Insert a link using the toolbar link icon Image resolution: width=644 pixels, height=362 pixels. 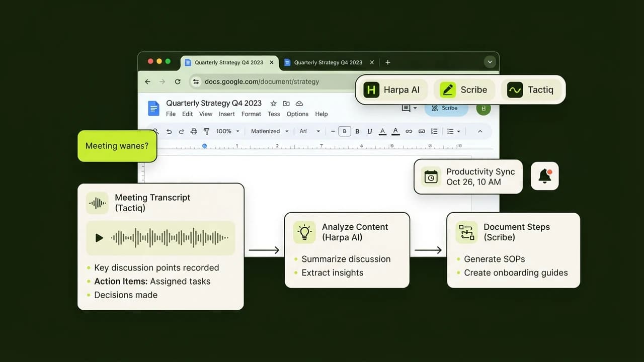click(409, 131)
